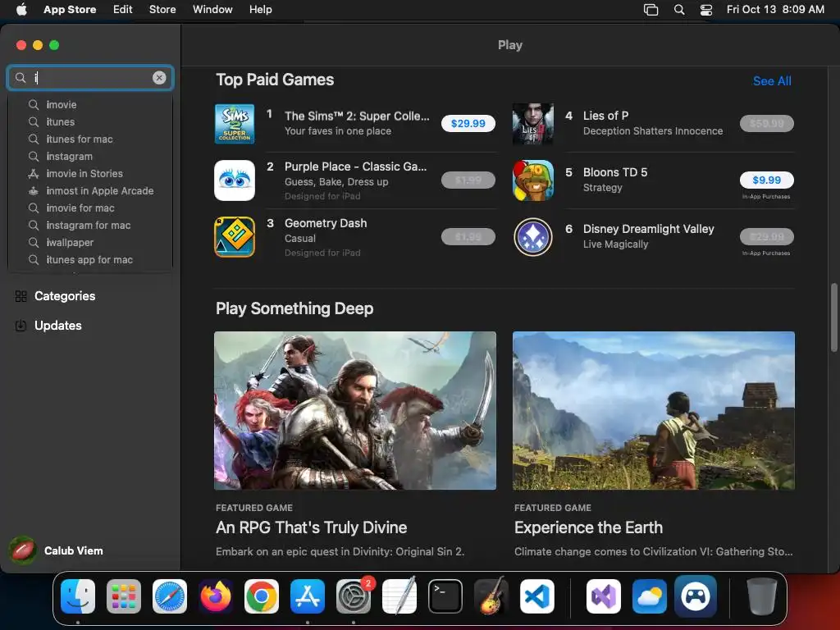Click Lies of P greyed price button
This screenshot has width=840, height=630.
pyautogui.click(x=767, y=124)
